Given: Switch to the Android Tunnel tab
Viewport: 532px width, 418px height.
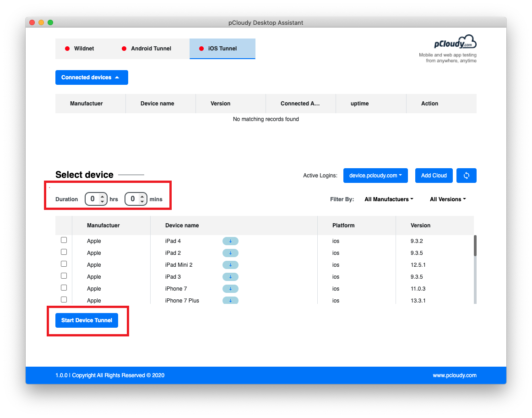Looking at the screenshot, I should click(147, 49).
